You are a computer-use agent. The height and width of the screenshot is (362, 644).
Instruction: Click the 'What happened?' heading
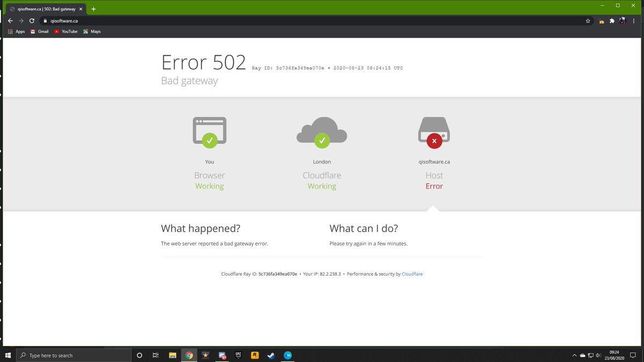201,228
